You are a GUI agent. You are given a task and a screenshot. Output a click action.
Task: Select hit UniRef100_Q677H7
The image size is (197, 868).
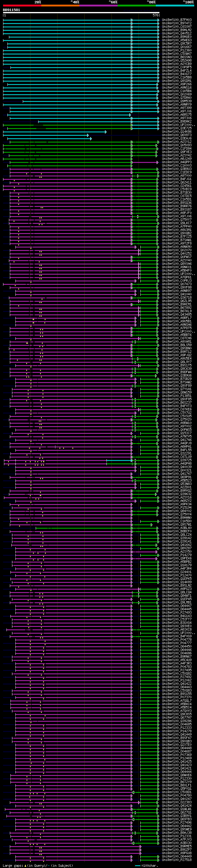[x=177, y=717]
